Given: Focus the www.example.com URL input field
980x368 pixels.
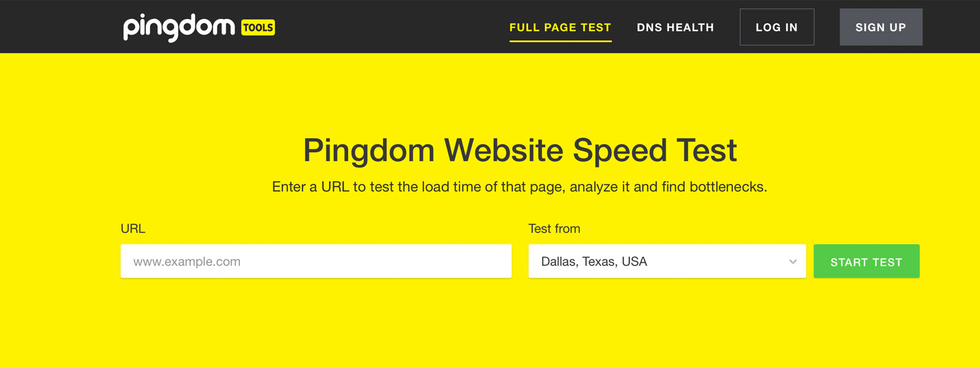Looking at the screenshot, I should pos(316,261).
